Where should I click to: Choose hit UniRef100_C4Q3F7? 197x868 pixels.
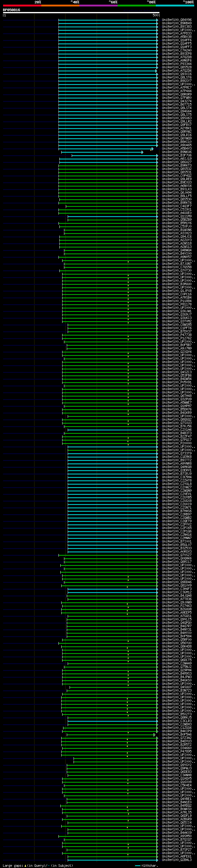point(177,207)
